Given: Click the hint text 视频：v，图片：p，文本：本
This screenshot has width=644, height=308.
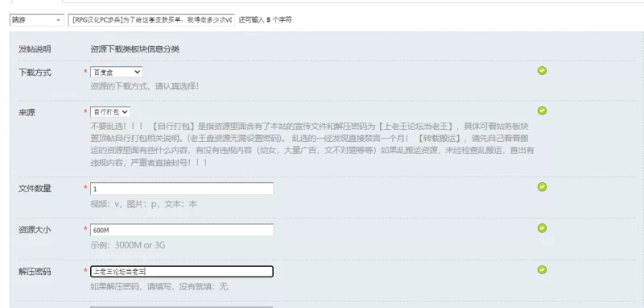Looking at the screenshot, I should (x=143, y=204).
